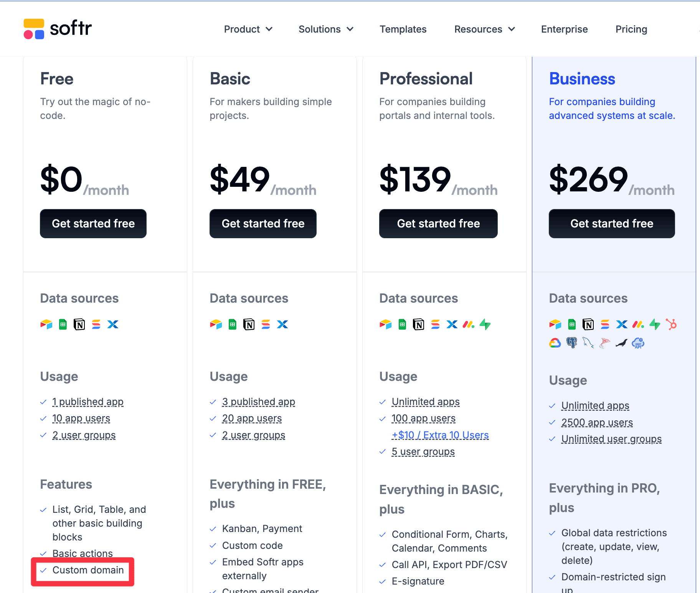
Task: Expand the Resources menu chevron
Action: [x=512, y=29]
